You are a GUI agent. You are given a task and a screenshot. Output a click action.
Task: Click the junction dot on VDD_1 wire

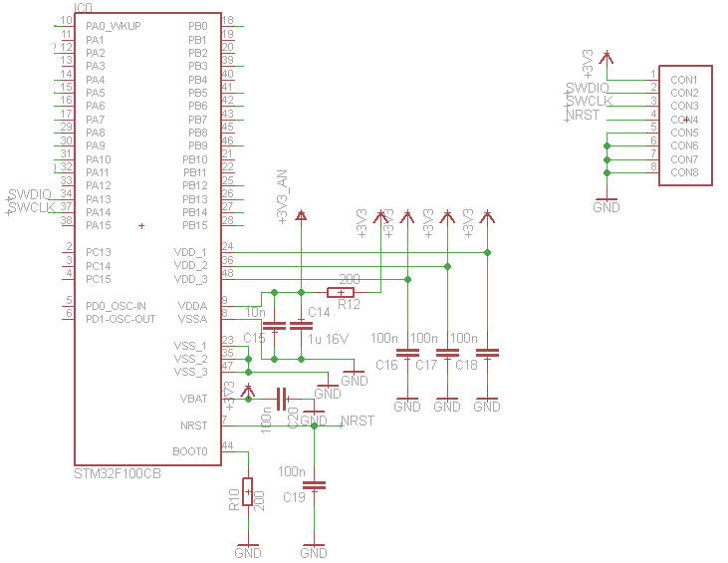[x=487, y=253]
